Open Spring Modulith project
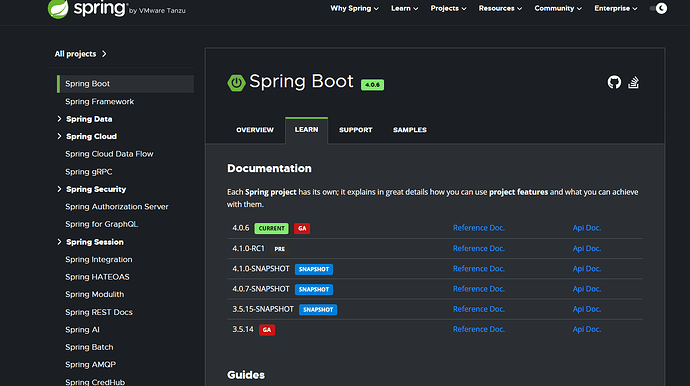The image size is (690, 386). coord(95,294)
